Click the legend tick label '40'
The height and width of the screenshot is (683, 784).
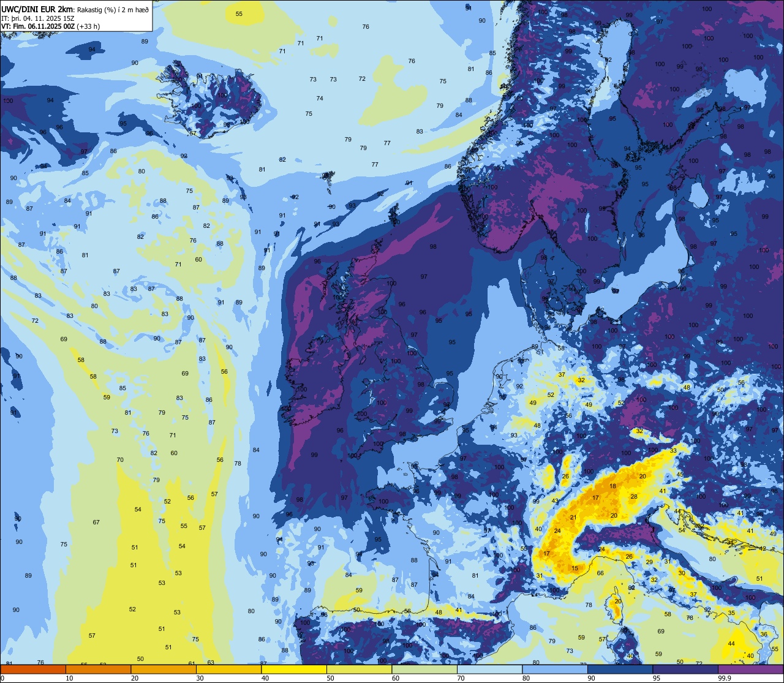[x=265, y=677]
